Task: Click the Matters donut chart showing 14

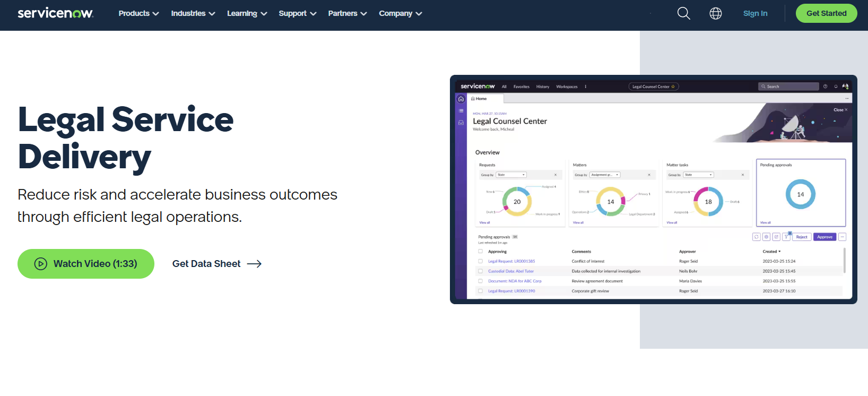Action: [x=611, y=201]
